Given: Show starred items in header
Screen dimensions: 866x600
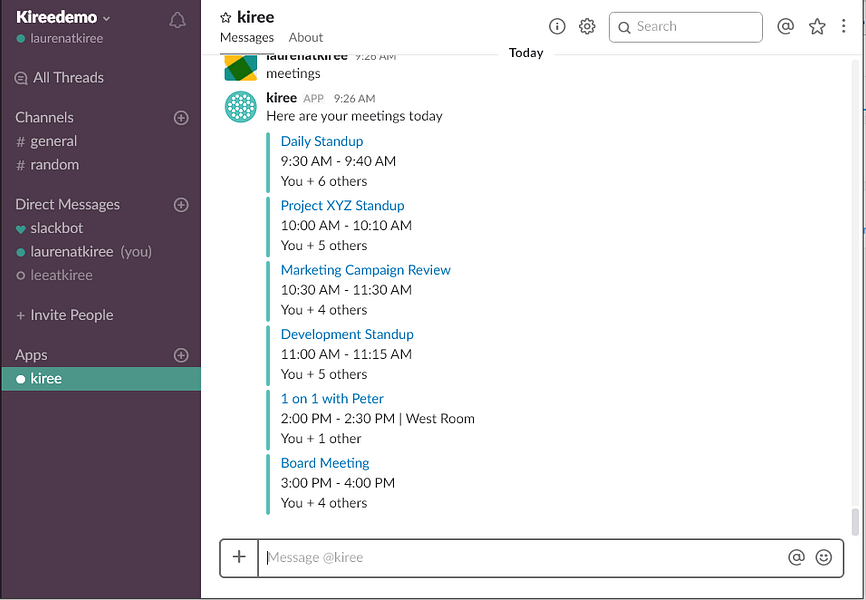Looking at the screenshot, I should tap(817, 26).
